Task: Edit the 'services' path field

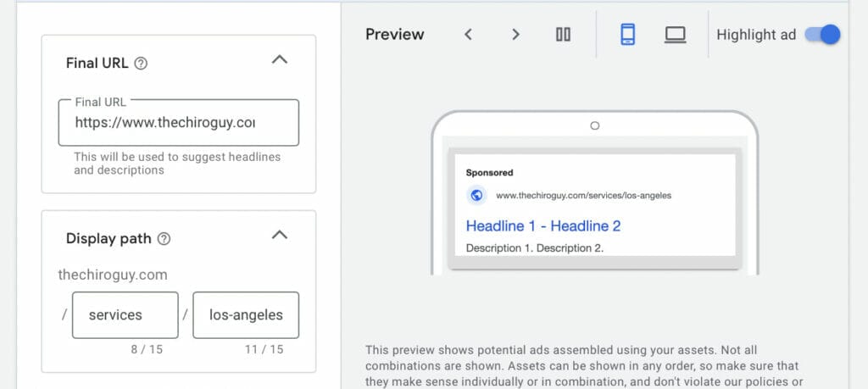Action: (125, 315)
